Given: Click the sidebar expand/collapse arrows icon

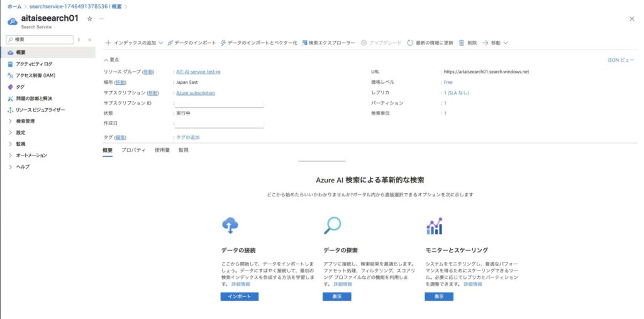Looking at the screenshot, I should point(79,40).
